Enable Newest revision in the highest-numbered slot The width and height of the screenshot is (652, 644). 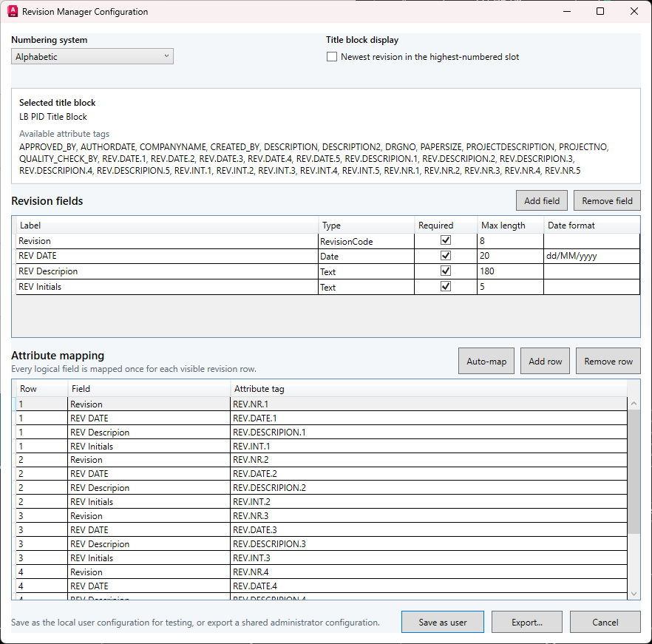pyautogui.click(x=332, y=57)
